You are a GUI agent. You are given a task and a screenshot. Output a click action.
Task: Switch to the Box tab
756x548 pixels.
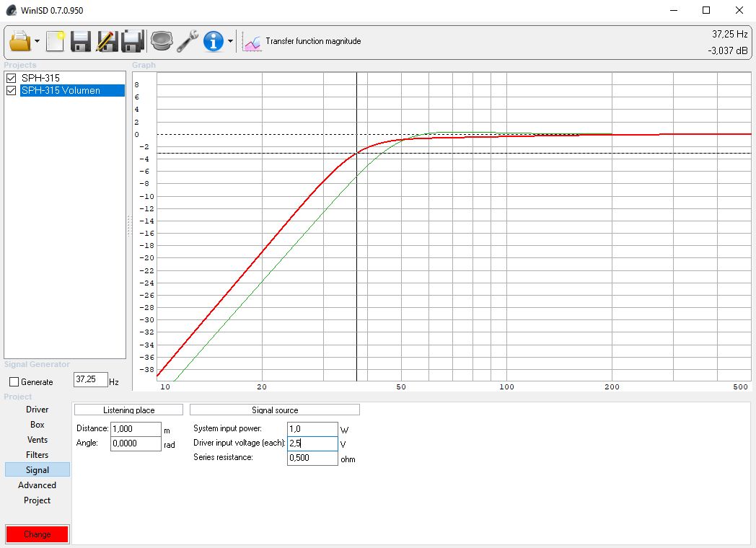38,425
